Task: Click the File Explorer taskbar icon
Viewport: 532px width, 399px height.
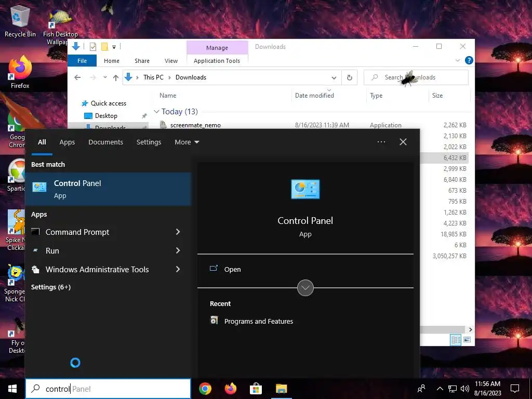Action: pyautogui.click(x=281, y=389)
